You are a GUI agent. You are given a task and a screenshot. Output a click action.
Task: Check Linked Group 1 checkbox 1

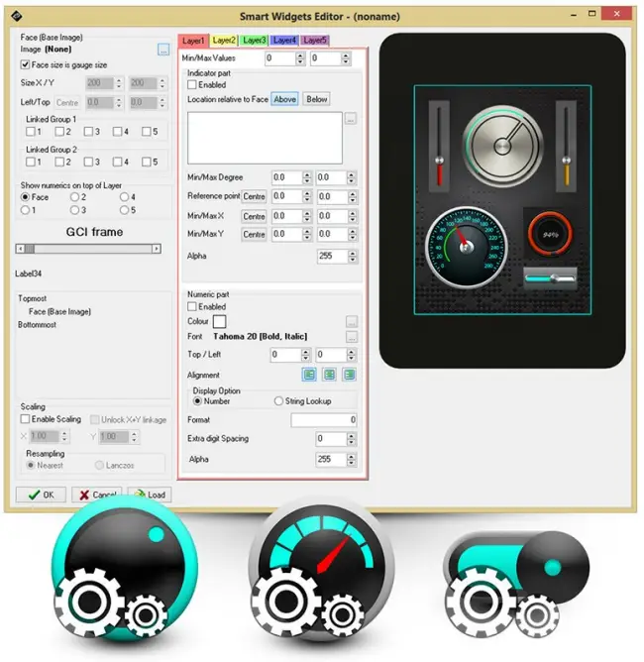(x=31, y=131)
